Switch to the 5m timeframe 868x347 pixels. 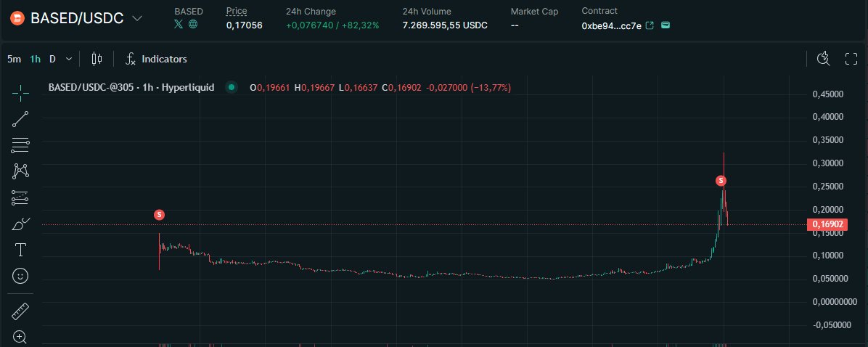point(15,59)
